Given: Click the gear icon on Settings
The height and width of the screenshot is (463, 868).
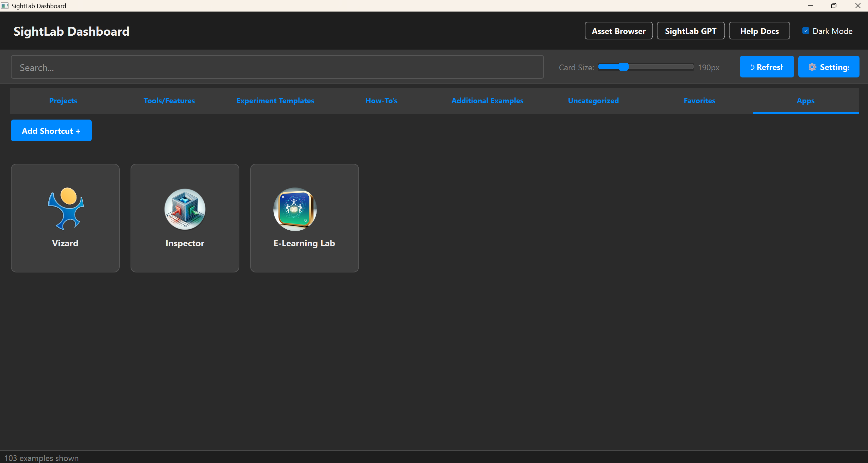Looking at the screenshot, I should point(812,67).
